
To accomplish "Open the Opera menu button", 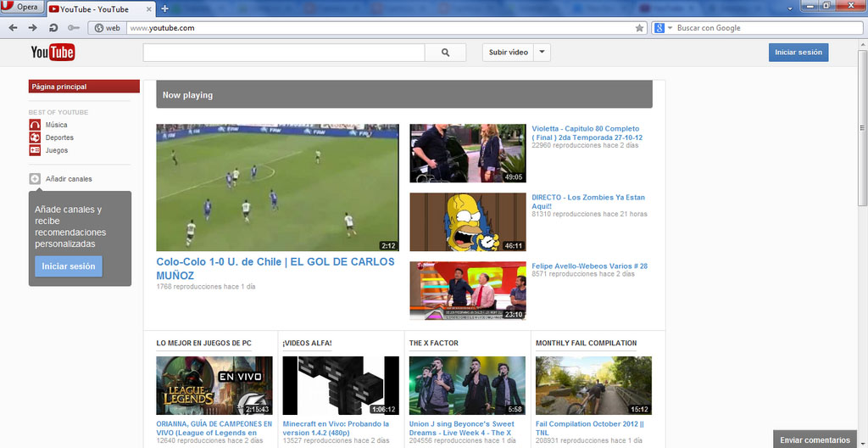I will 22,8.
